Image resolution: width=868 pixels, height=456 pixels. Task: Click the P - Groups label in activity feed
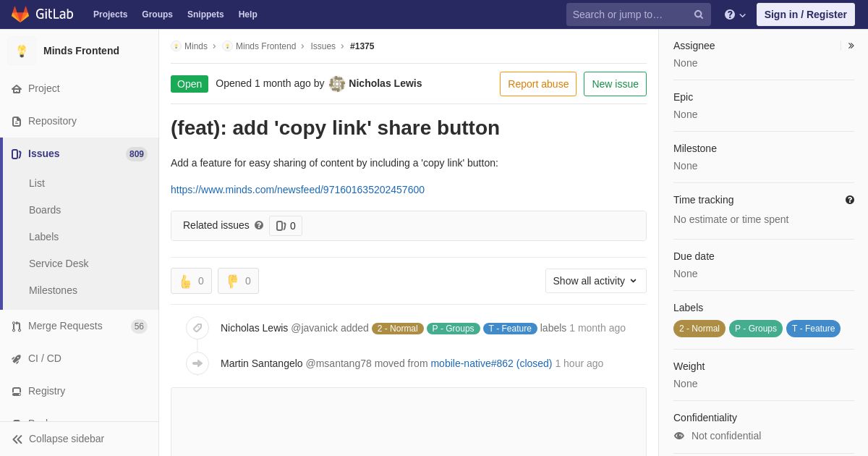[x=454, y=329]
